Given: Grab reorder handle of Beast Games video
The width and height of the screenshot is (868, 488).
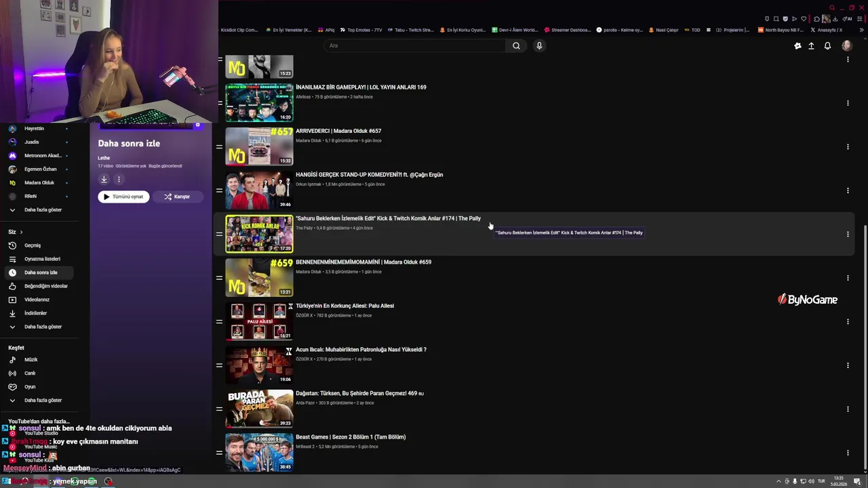Looking at the screenshot, I should coord(220,452).
